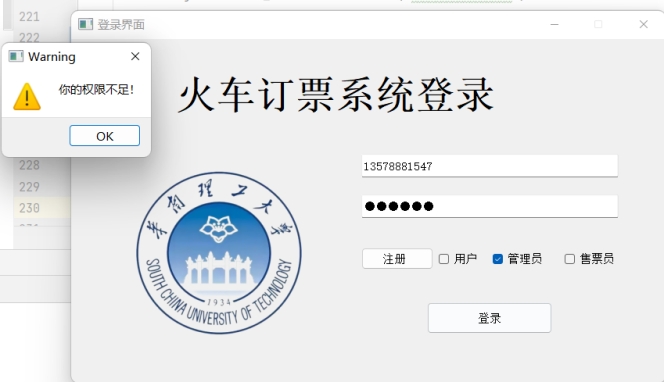Click OK in the Warning dialog

105,136
